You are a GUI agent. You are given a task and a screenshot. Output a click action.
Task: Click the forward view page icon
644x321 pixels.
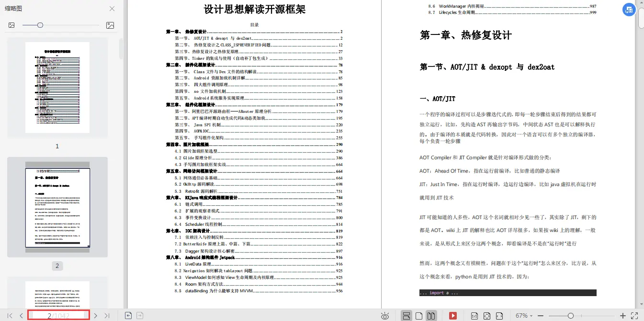pos(139,315)
